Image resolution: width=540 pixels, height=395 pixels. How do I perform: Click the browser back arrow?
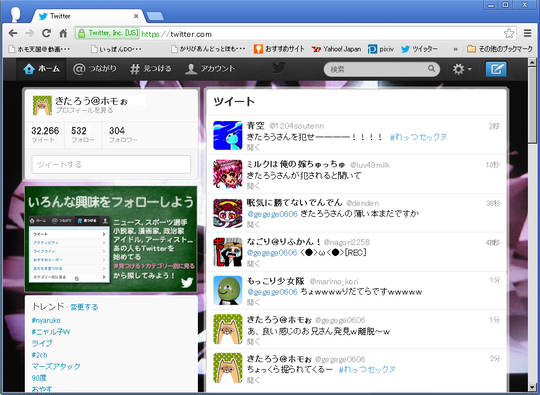(x=13, y=33)
